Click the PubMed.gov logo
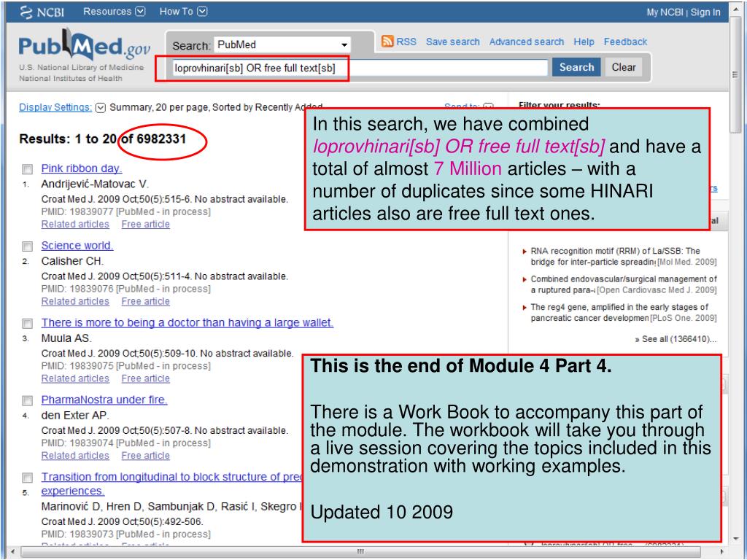 [85, 44]
